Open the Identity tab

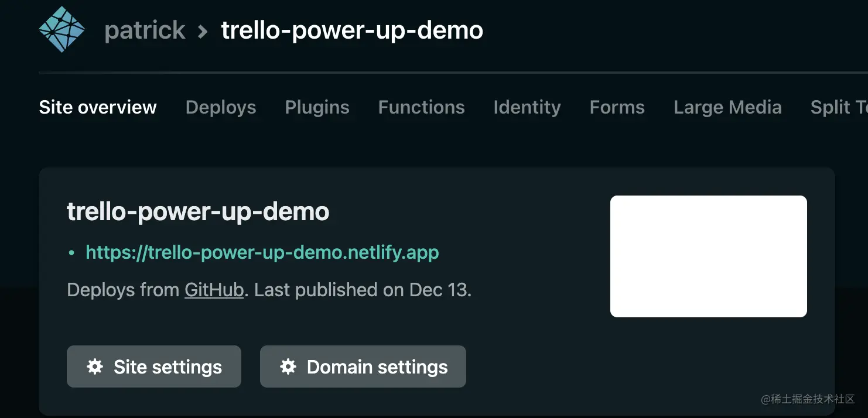click(526, 107)
